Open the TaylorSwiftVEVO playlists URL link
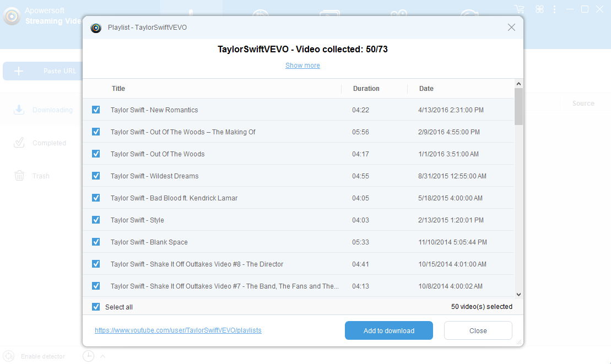The height and width of the screenshot is (364, 611). (x=178, y=330)
